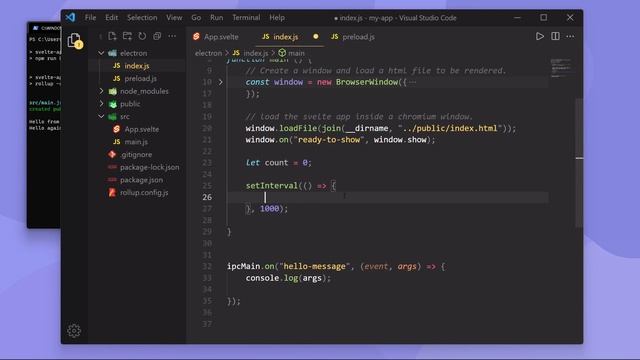The width and height of the screenshot is (640, 360).
Task: Click the editor vertical scrollbar
Action: point(579,163)
